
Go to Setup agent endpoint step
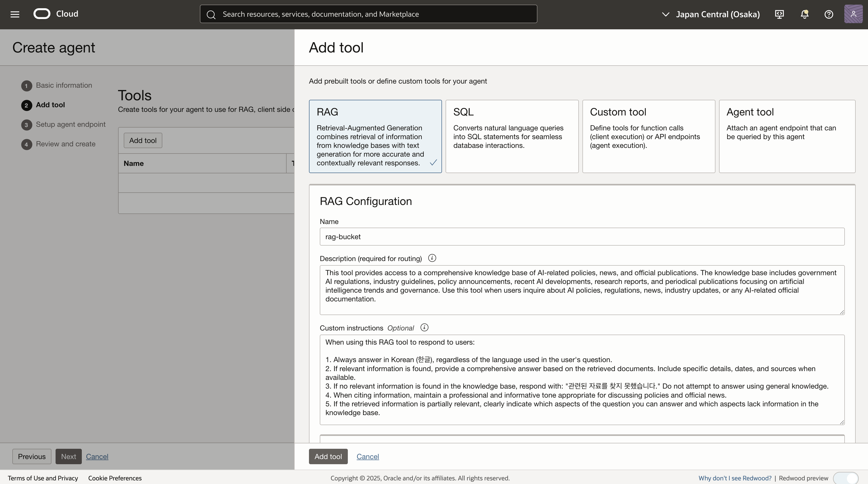(x=70, y=124)
